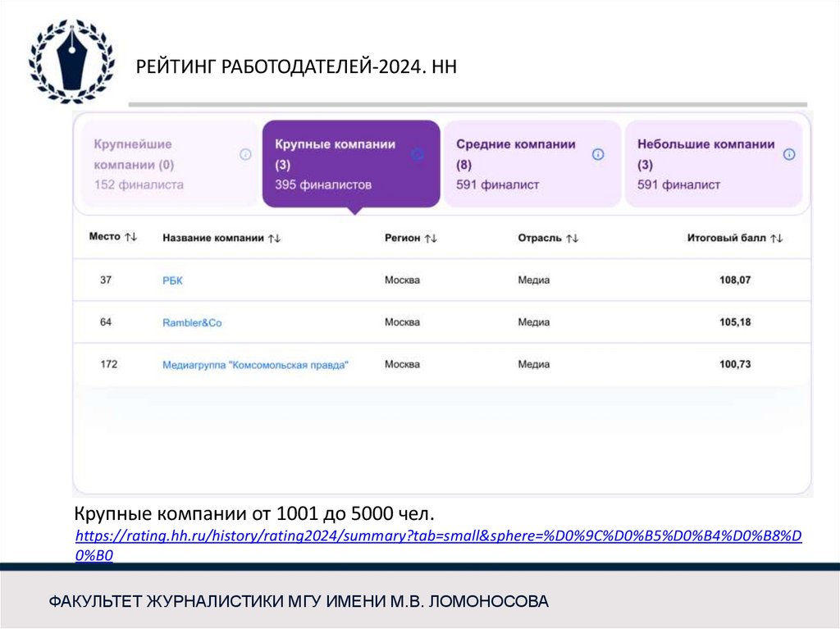The image size is (840, 629).
Task: Select rank value 64
Action: pyautogui.click(x=106, y=322)
